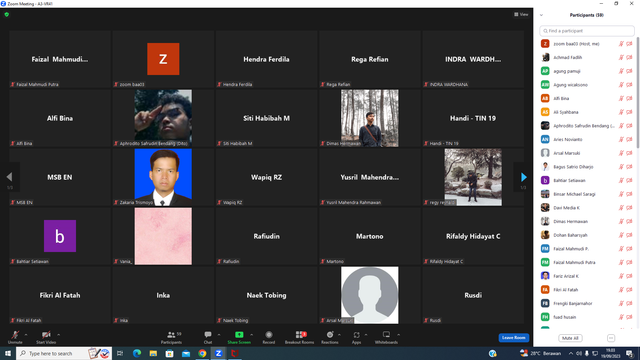Click video-off icon for Davi Media K row

629,208
